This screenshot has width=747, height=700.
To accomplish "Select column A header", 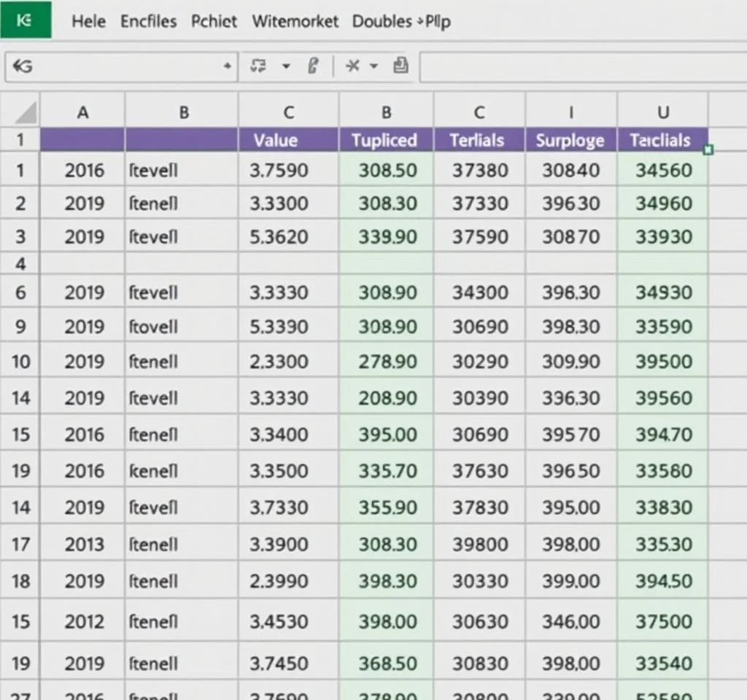I will click(82, 112).
